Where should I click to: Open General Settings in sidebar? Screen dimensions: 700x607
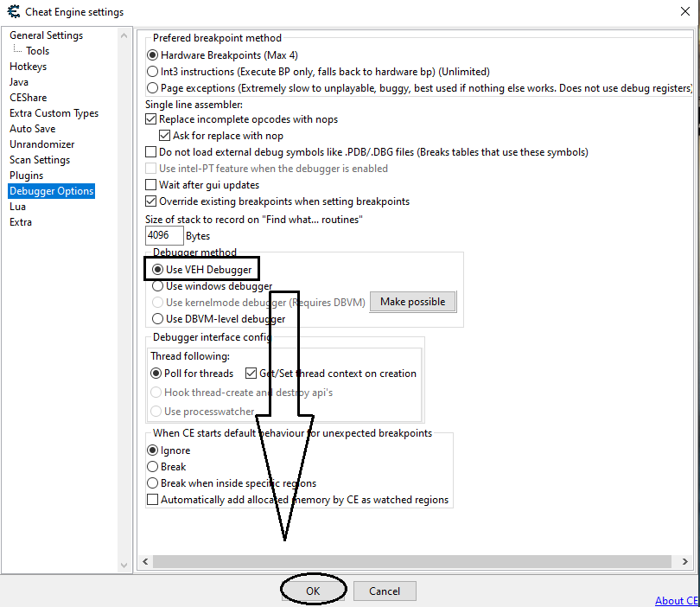click(x=47, y=35)
